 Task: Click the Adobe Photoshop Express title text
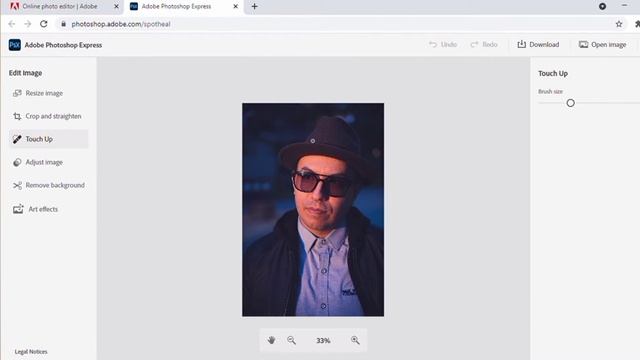[x=63, y=45]
